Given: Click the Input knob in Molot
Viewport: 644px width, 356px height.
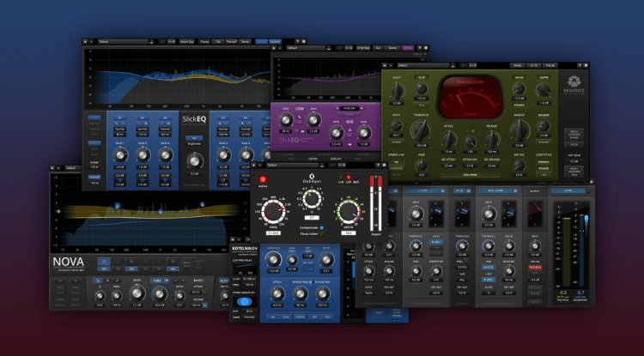Looking at the screenshot, I should [397, 91].
